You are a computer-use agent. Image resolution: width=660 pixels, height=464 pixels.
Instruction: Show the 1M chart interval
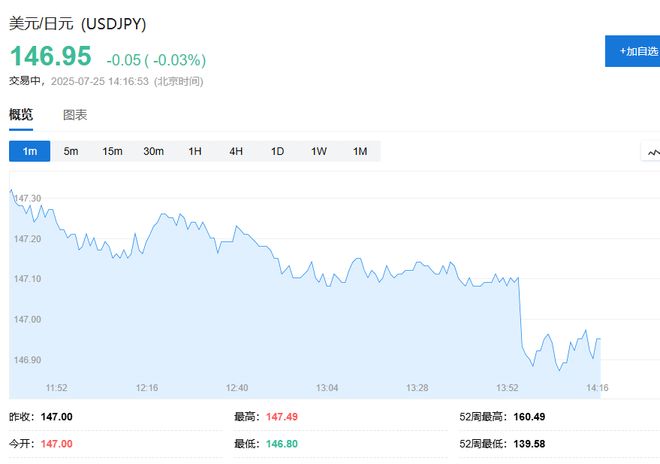(360, 151)
